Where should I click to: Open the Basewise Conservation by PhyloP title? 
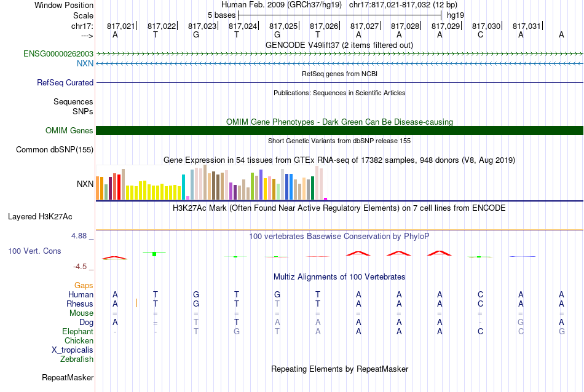[339, 236]
